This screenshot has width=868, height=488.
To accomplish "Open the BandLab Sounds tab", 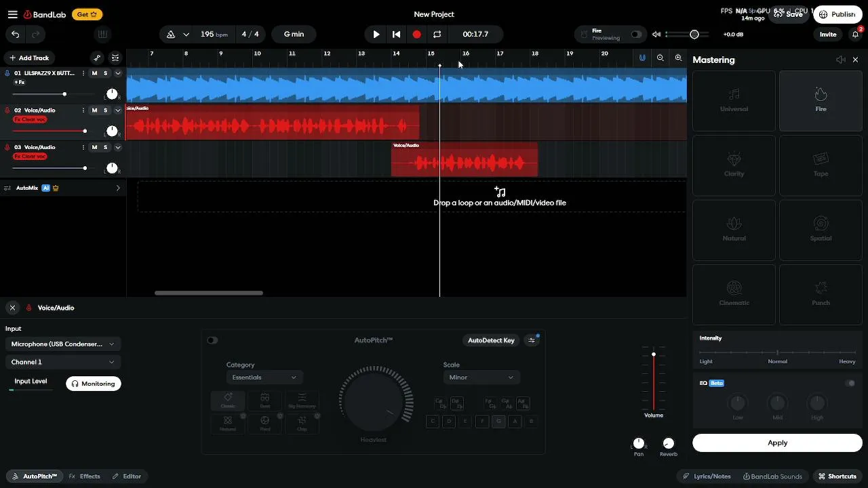I will pos(773,476).
